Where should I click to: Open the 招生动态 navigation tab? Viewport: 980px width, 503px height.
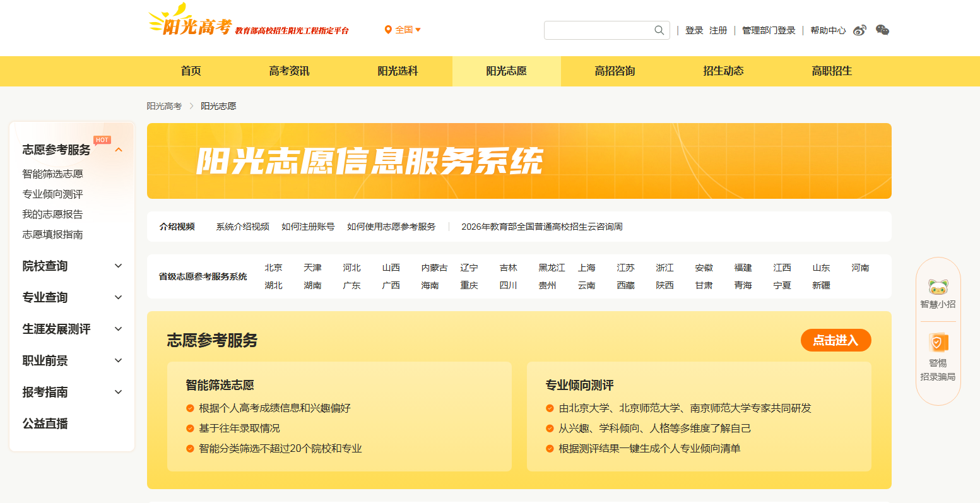[x=724, y=71]
